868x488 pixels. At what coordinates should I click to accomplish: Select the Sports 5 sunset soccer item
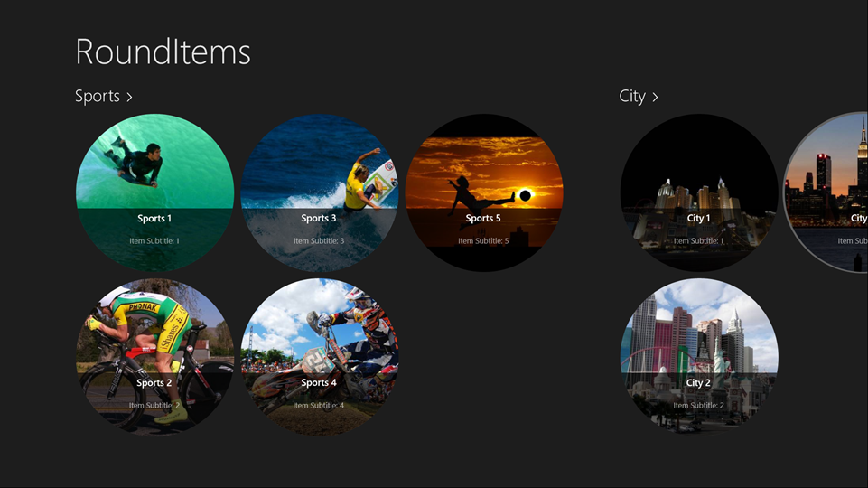[484, 192]
